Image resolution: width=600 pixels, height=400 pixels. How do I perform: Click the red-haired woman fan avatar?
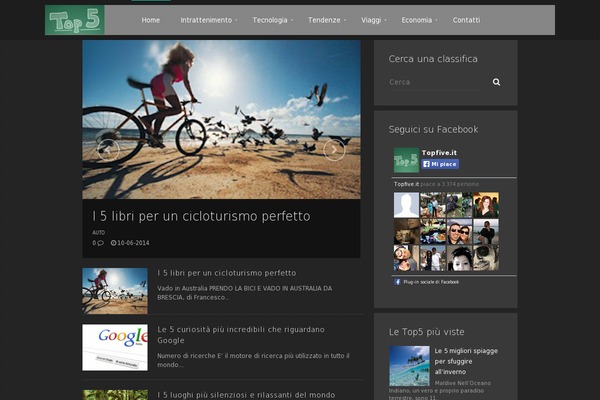click(486, 205)
